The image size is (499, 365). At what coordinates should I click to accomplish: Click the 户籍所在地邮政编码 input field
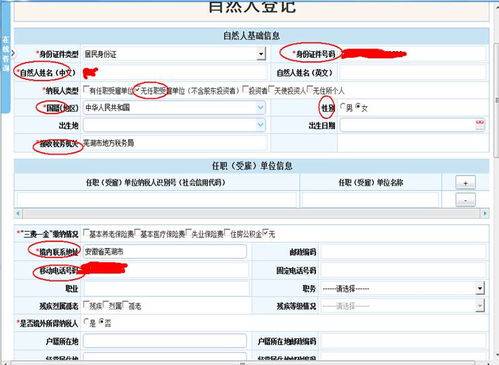(403, 341)
